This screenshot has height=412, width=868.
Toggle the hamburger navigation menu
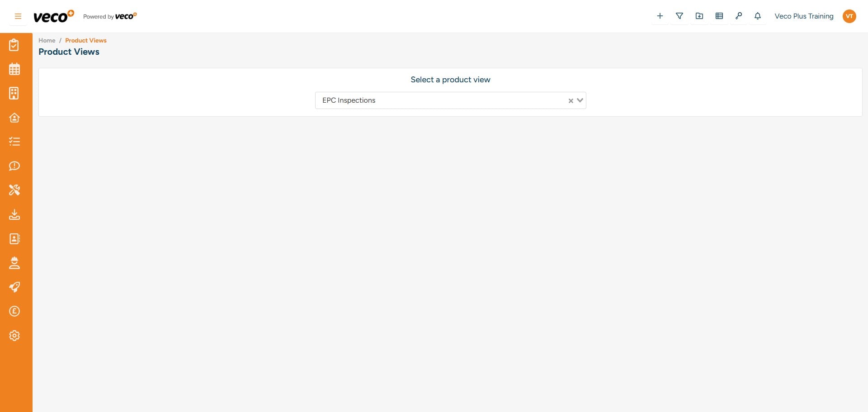point(18,16)
